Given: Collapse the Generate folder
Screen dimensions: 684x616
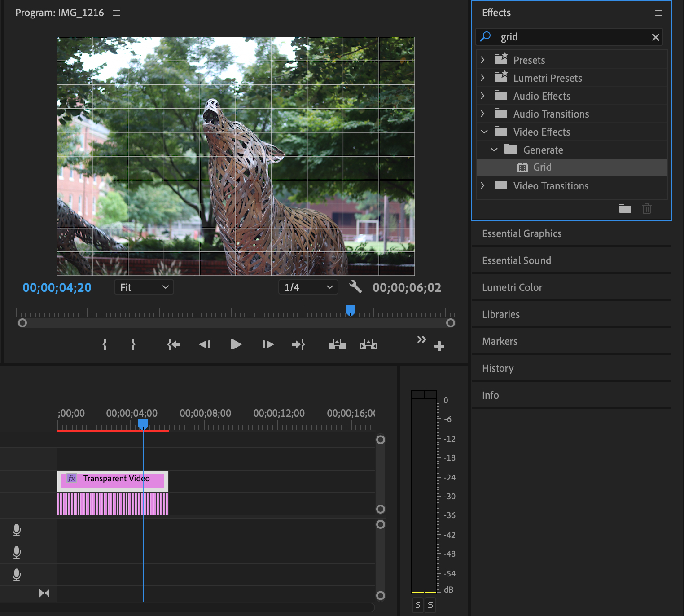Looking at the screenshot, I should click(x=494, y=150).
